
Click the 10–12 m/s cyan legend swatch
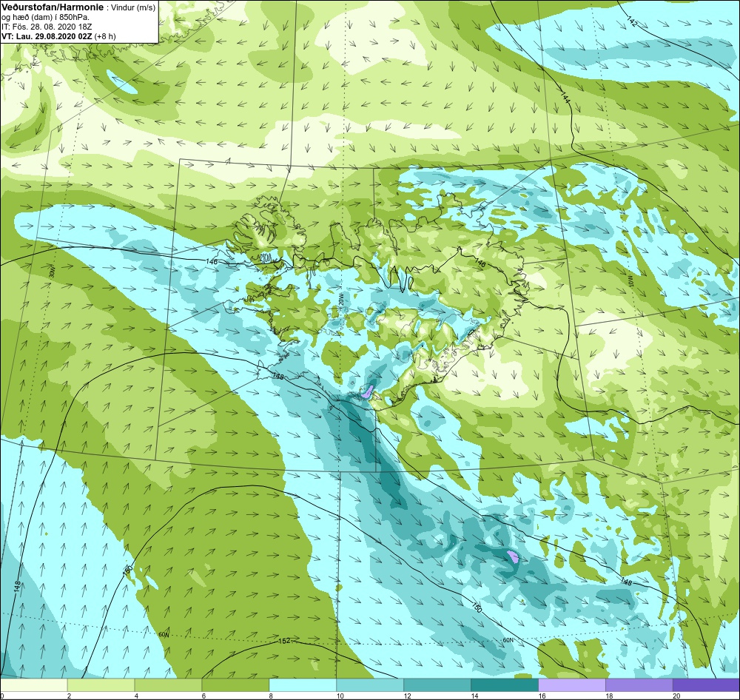pos(370,684)
